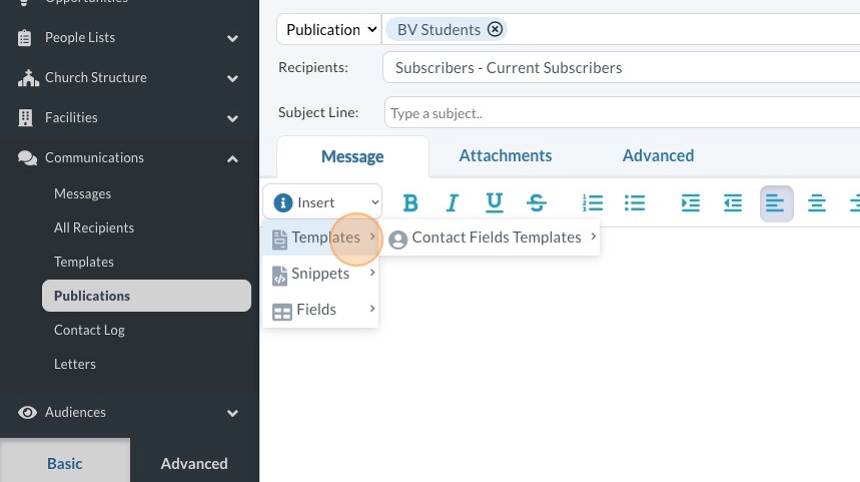
Task: Apply italic formatting
Action: point(452,203)
